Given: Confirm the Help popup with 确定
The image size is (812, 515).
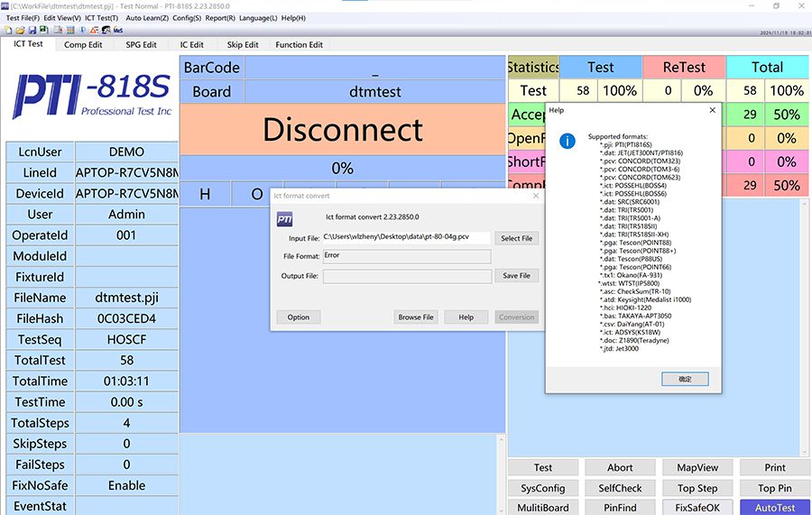Looking at the screenshot, I should tap(685, 380).
